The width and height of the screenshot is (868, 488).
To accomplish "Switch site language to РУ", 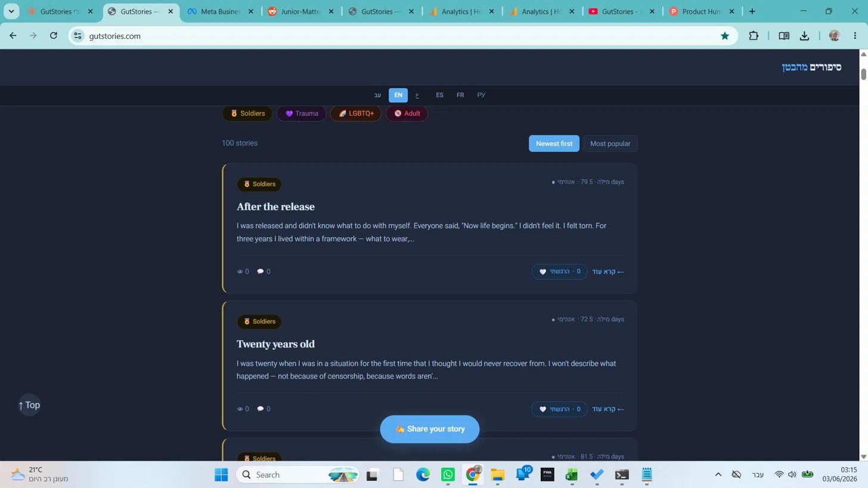I will (x=481, y=95).
